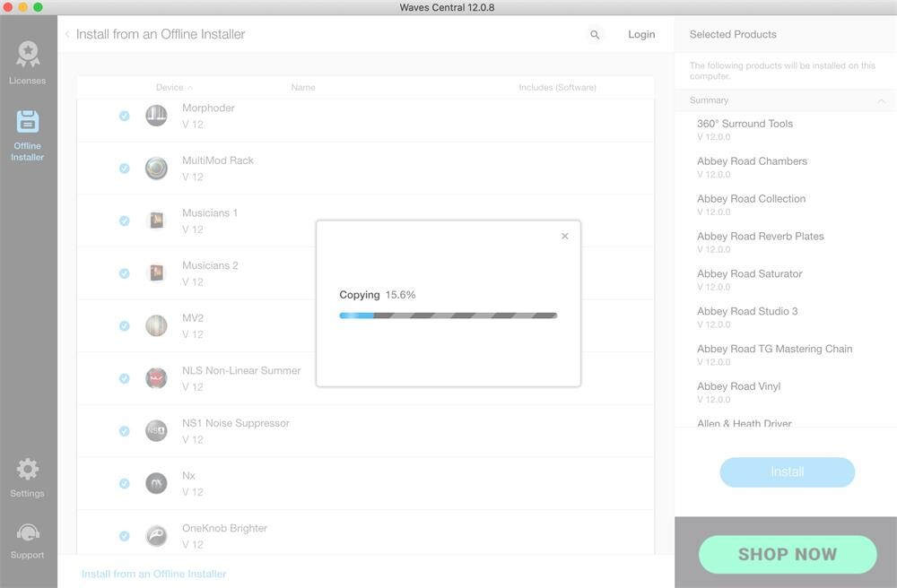Open the Licenses section icon
The image size is (897, 588).
point(28,55)
